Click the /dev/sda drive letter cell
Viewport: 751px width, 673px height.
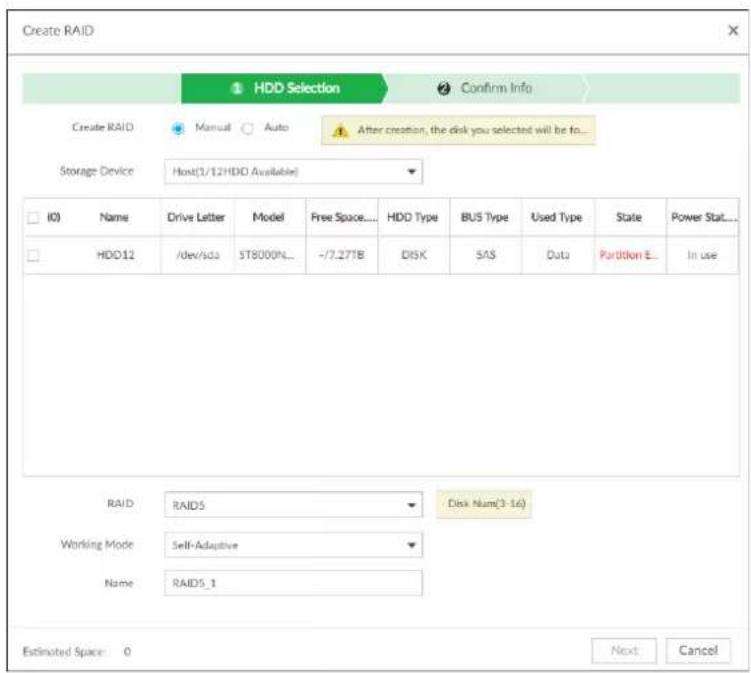click(198, 255)
